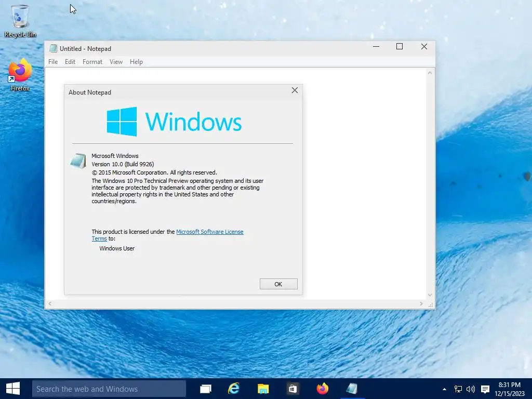Viewport: 532px width, 399px height.
Task: Click the 2015 Microsoft Corporation copyright line
Action: 154,172
